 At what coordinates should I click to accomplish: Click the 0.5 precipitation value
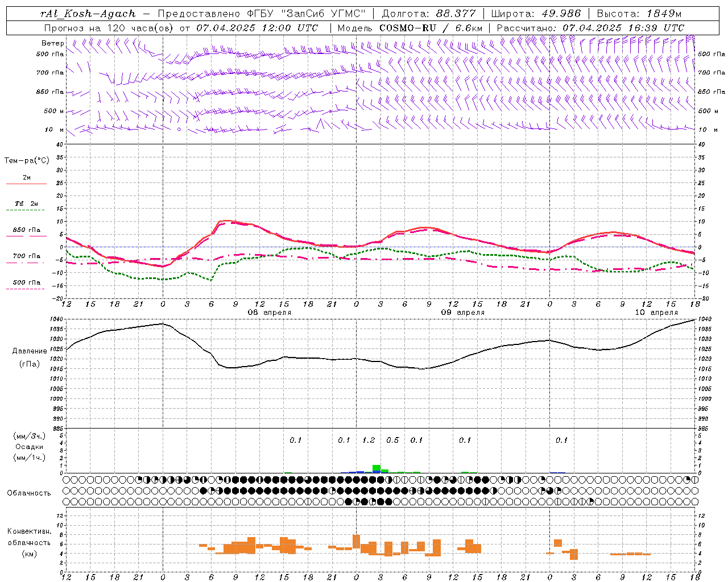click(392, 440)
